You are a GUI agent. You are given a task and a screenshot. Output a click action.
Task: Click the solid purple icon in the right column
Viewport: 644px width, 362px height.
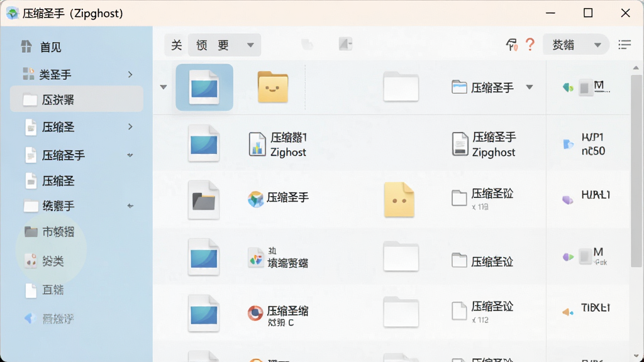(x=568, y=200)
